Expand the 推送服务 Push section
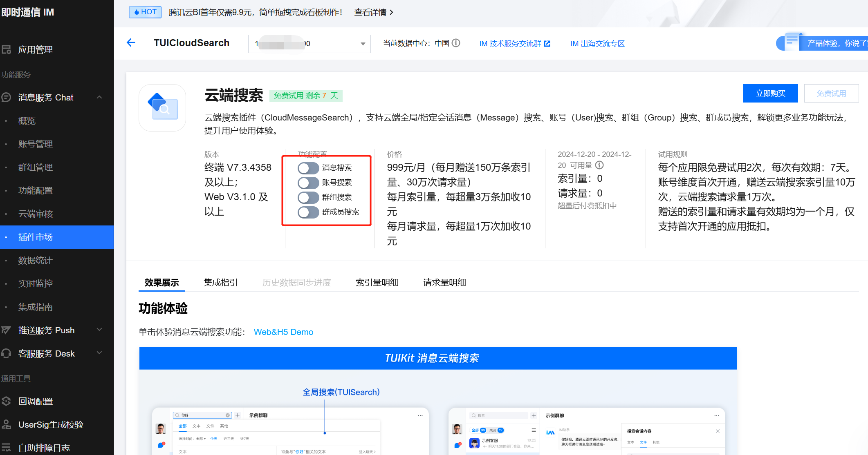Image resolution: width=868 pixels, height=455 pixels. coord(99,330)
